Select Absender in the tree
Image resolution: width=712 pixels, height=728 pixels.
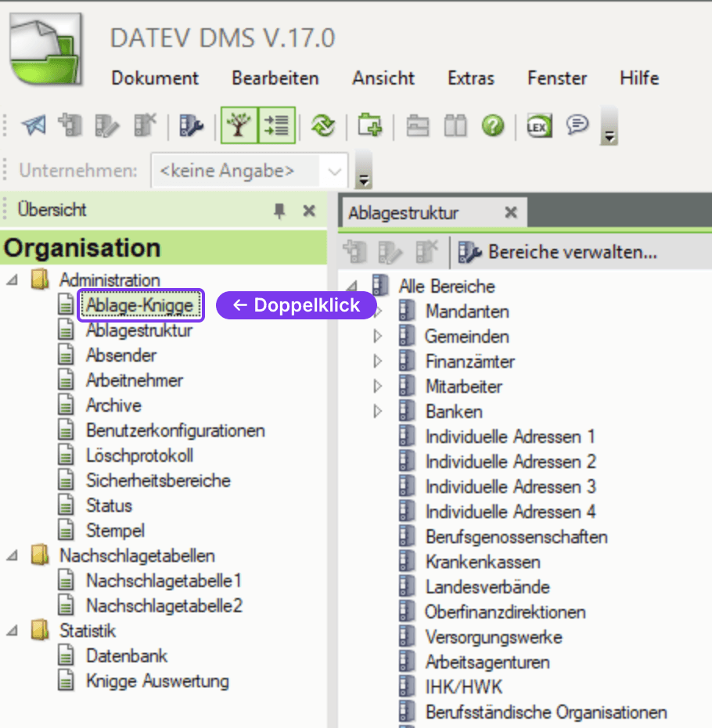point(121,355)
